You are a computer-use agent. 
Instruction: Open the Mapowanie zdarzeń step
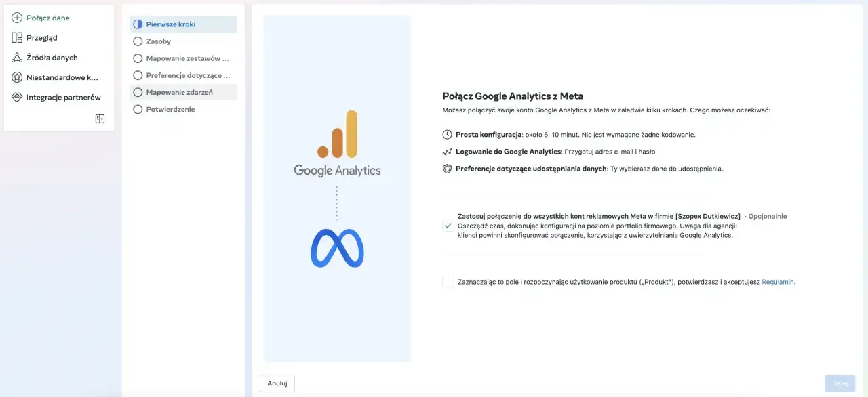pyautogui.click(x=137, y=91)
